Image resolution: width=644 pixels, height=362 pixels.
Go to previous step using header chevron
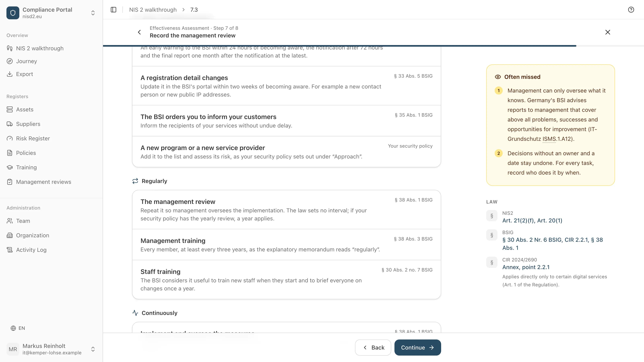[139, 32]
